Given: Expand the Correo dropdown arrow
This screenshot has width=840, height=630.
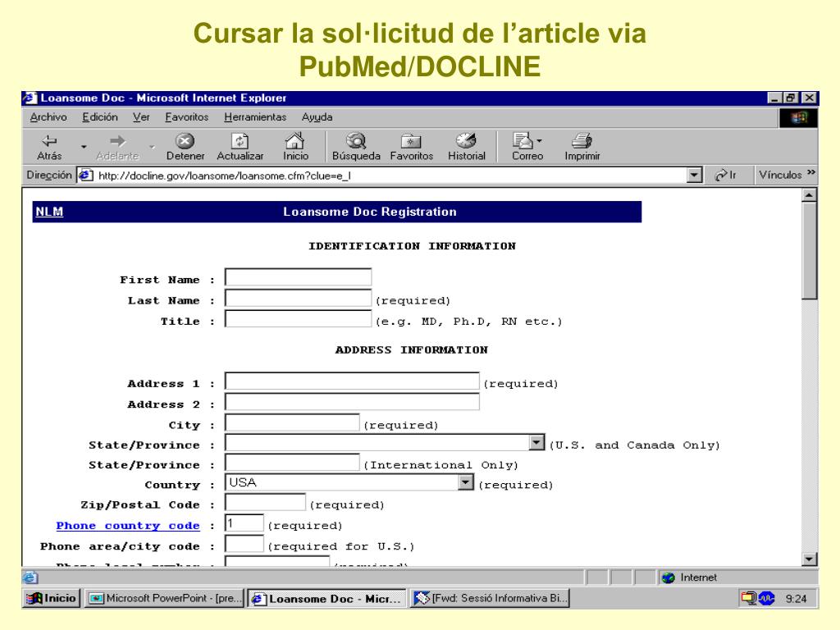Looking at the screenshot, I should [539, 141].
